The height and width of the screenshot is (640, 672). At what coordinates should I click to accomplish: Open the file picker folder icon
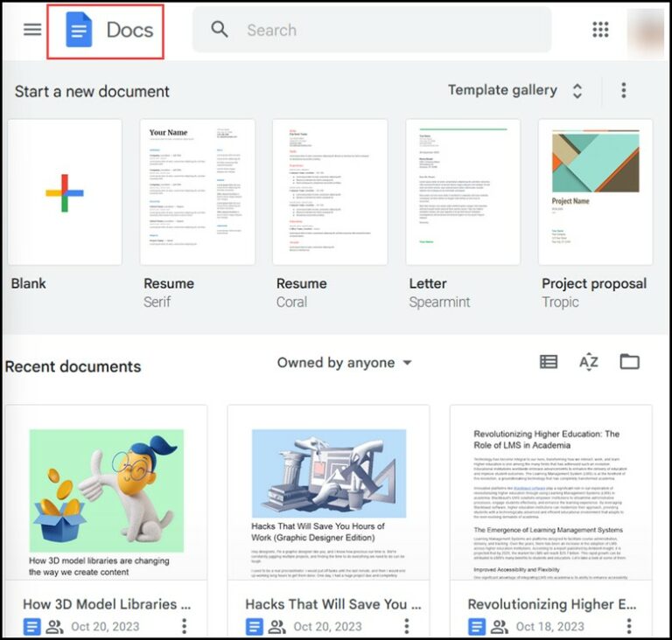pyautogui.click(x=630, y=362)
